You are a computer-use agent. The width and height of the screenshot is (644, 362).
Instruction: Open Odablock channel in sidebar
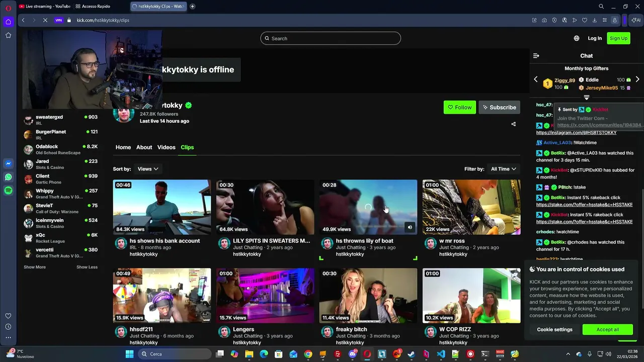(60, 149)
